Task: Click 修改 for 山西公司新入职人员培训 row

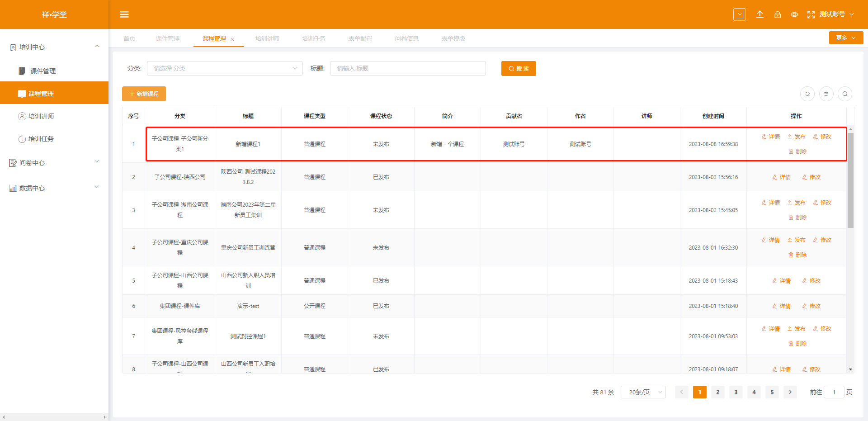Action: click(811, 281)
